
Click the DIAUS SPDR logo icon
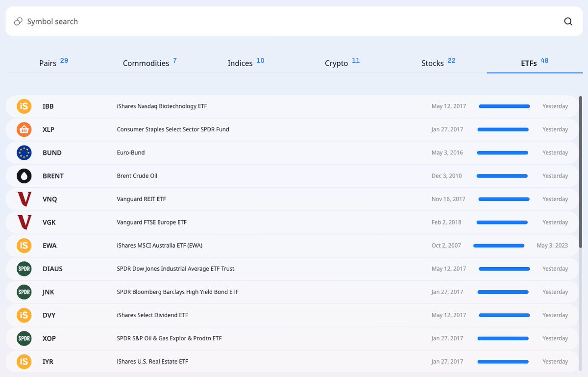click(x=24, y=269)
